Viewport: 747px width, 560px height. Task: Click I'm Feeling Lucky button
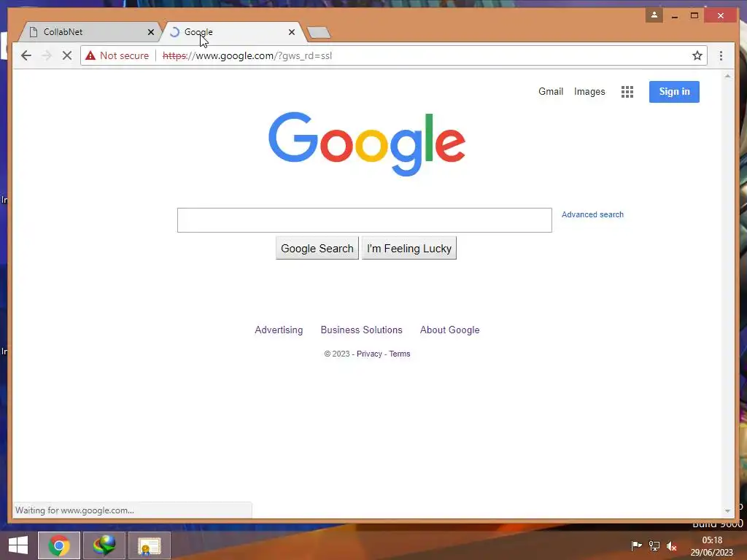[x=409, y=248]
